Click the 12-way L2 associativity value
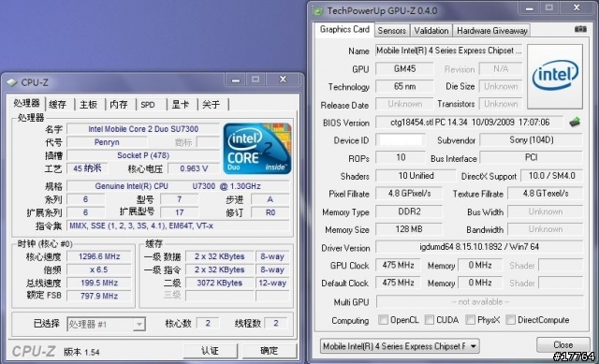Screen dimensions: 599x364 (272, 283)
